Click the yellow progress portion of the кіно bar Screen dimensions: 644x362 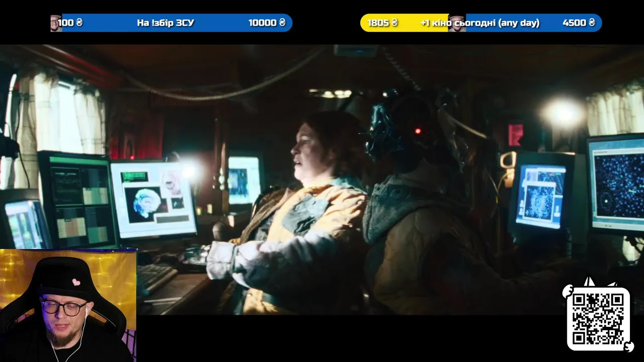click(x=404, y=23)
